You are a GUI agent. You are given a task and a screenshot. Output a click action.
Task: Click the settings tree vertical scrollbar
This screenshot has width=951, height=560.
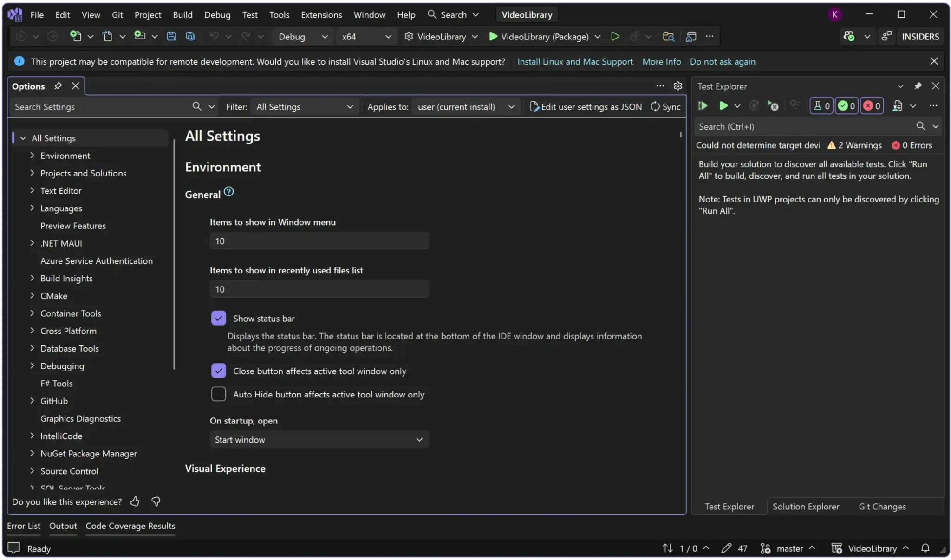click(x=174, y=254)
